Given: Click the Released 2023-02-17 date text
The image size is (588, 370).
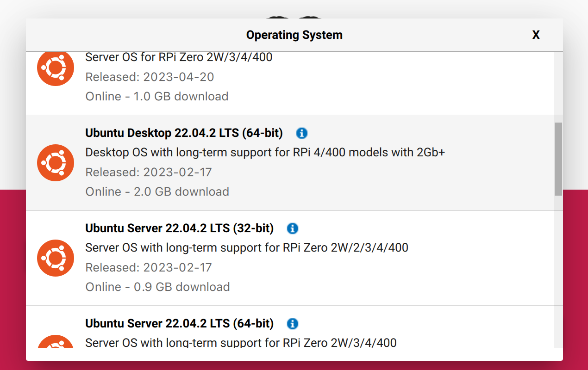Looking at the screenshot, I should [x=148, y=172].
